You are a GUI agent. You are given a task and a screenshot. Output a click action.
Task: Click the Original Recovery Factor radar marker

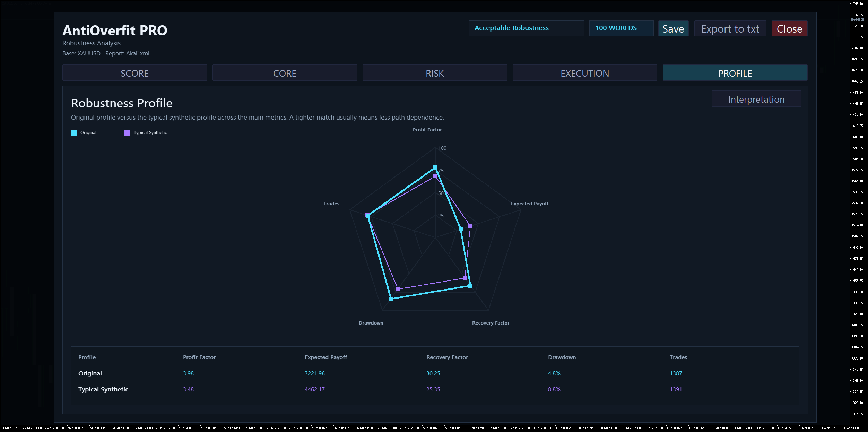(470, 286)
